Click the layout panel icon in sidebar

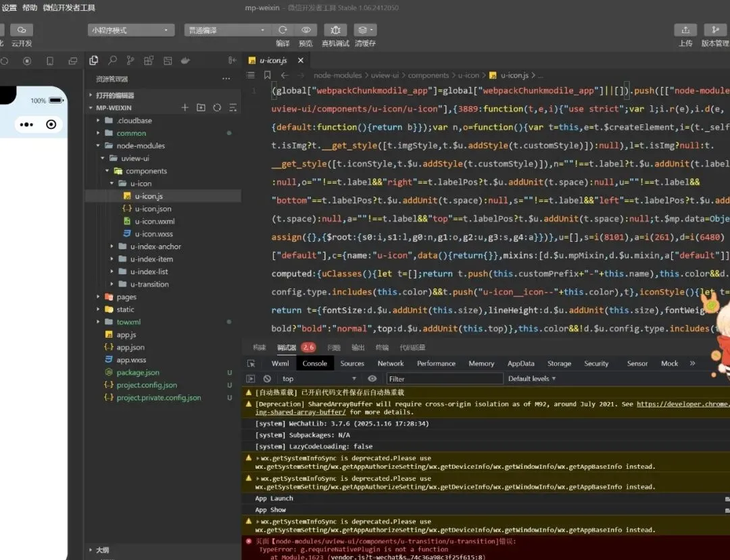click(x=167, y=61)
